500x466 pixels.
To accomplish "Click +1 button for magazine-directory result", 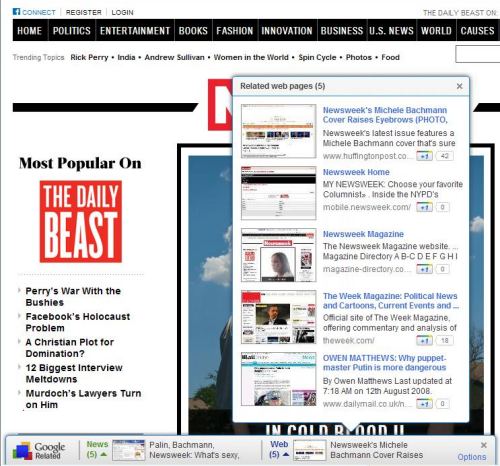I will click(424, 269).
